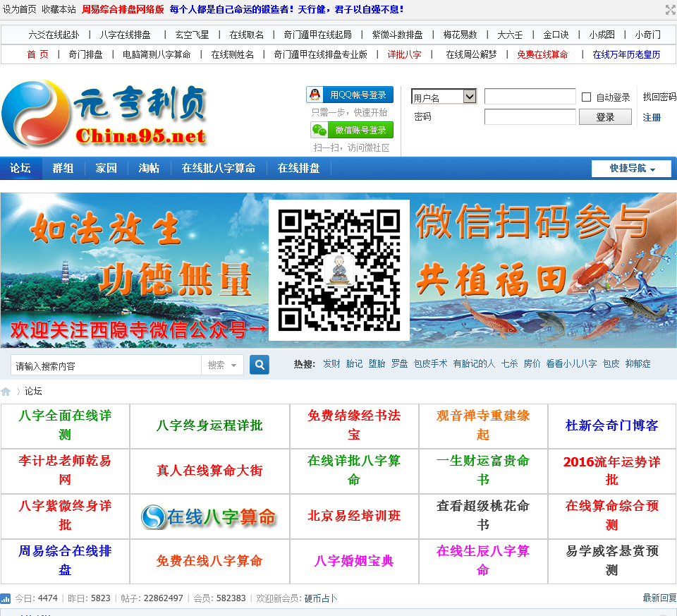Enable the 自动登录 checkbox
The width and height of the screenshot is (677, 616).
[586, 97]
